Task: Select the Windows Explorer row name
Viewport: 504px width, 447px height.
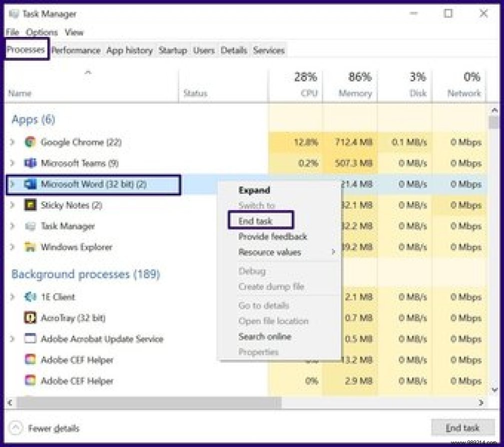Action: [x=76, y=247]
